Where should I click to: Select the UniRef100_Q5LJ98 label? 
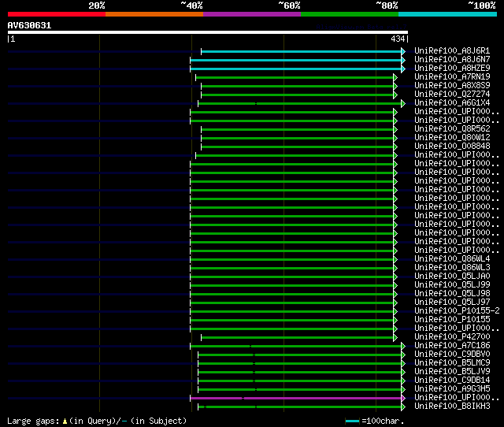(452, 294)
